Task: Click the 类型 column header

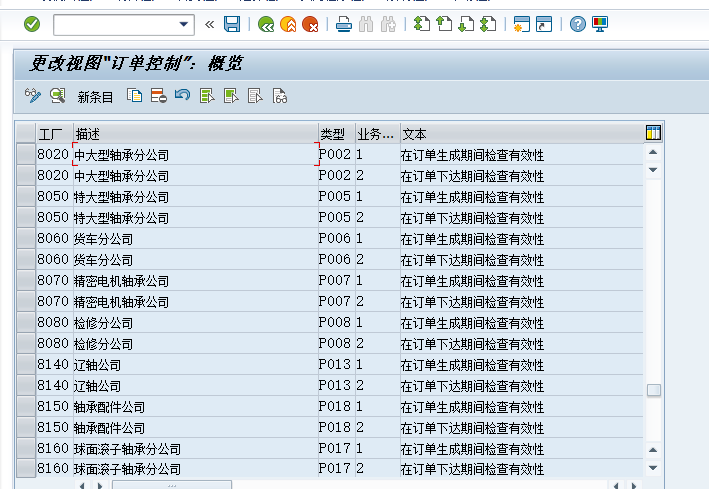Action: click(x=337, y=133)
